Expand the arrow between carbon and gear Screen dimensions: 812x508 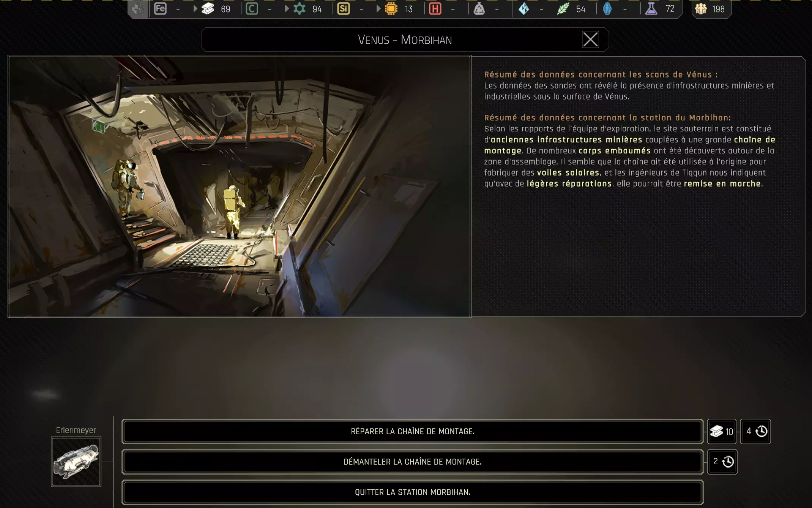pos(287,9)
